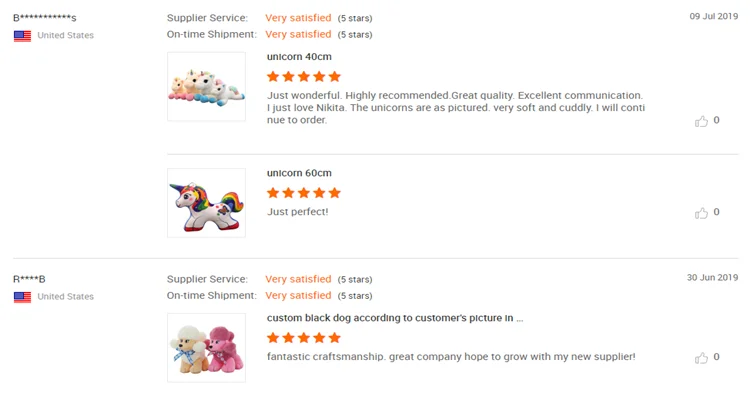Click US flag next to reviewer R****B
This screenshot has width=750, height=400.
pos(22,297)
